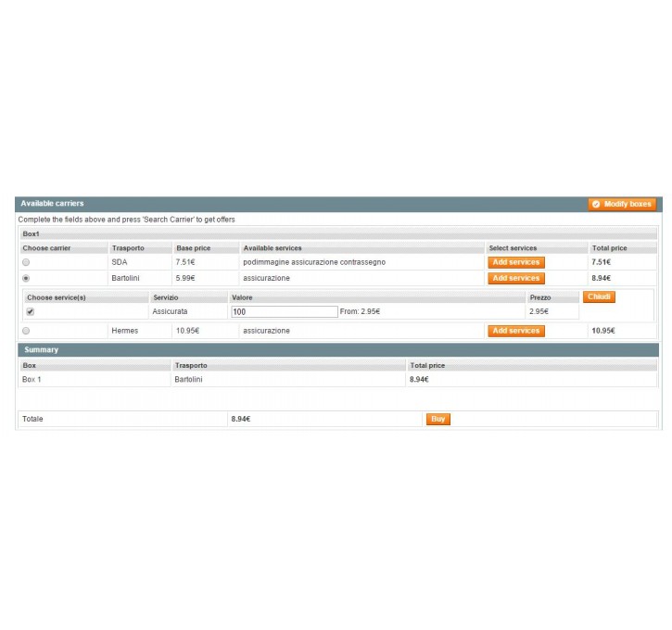Click the Bartolini 5.99€ base price cell
Image resolution: width=672 pixels, height=630 pixels.
click(x=185, y=278)
